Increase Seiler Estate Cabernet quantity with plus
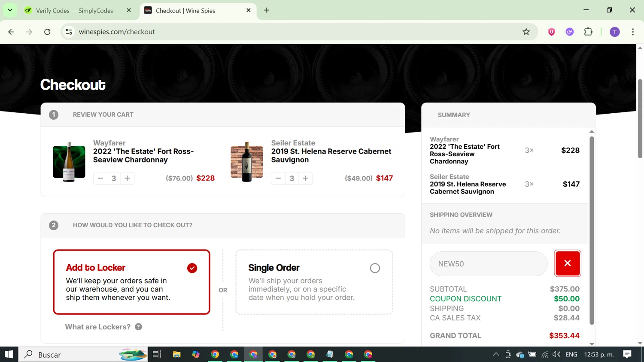644x362 pixels. 305,178
